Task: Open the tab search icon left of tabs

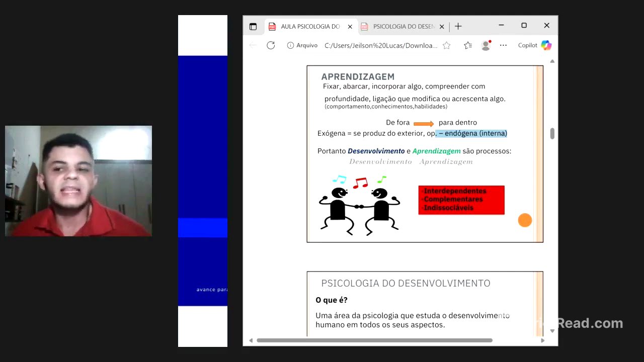Action: tap(253, 26)
